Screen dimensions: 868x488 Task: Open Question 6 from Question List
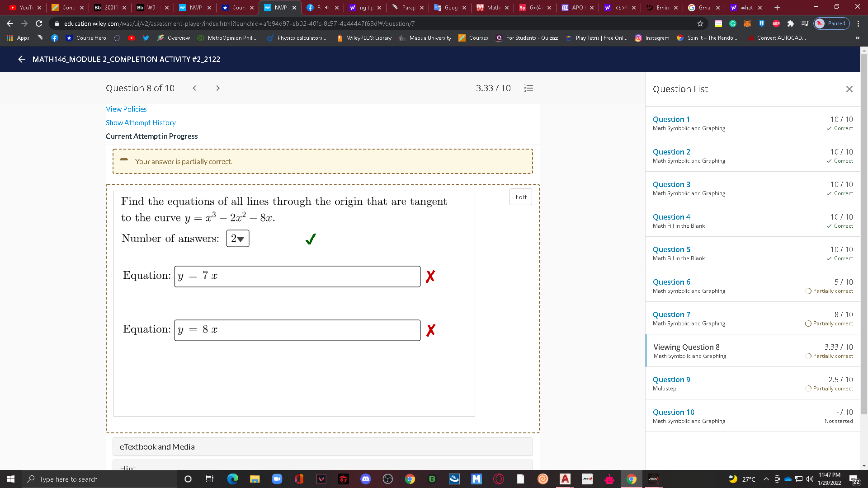[x=671, y=282]
